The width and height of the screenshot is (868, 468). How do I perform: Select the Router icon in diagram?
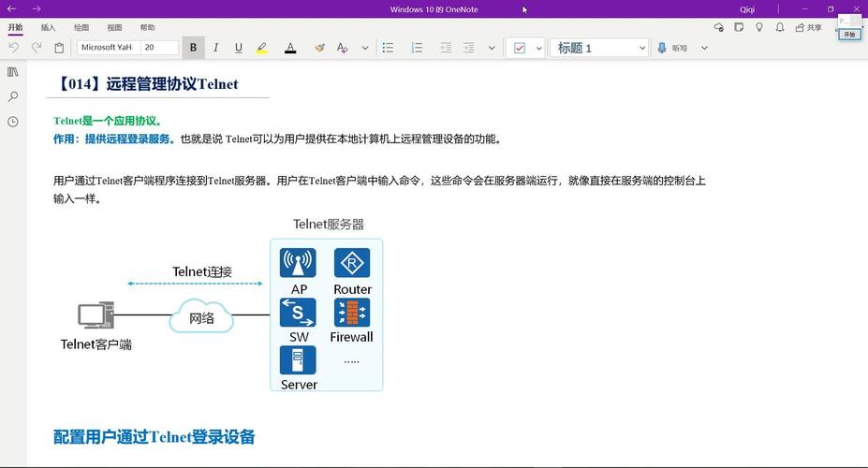click(x=352, y=263)
